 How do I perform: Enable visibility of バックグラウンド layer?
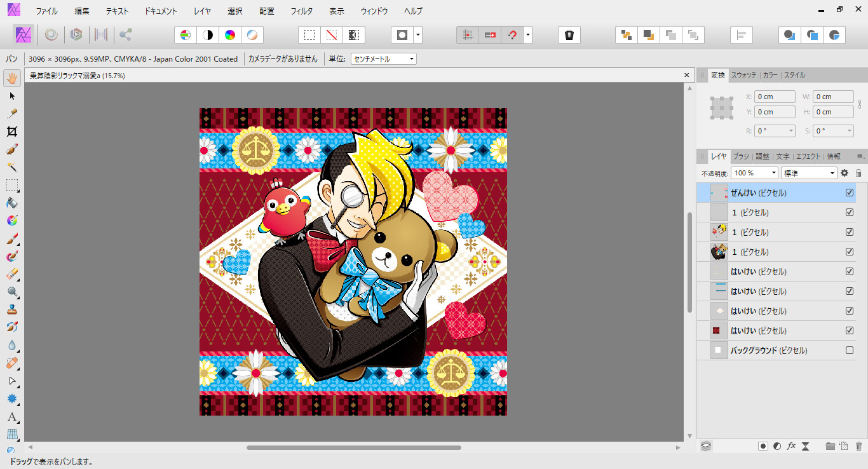coord(850,350)
